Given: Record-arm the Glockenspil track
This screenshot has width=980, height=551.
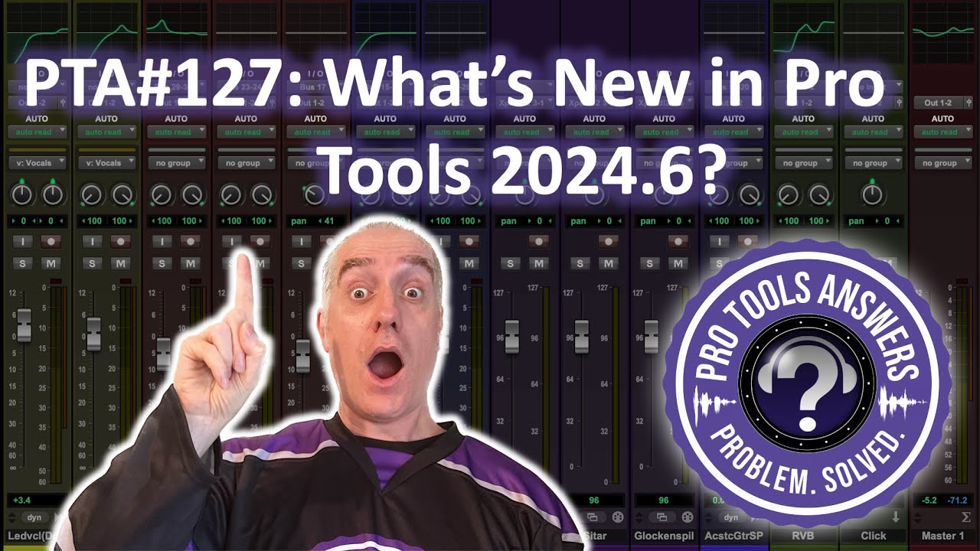Looking at the screenshot, I should [678, 241].
